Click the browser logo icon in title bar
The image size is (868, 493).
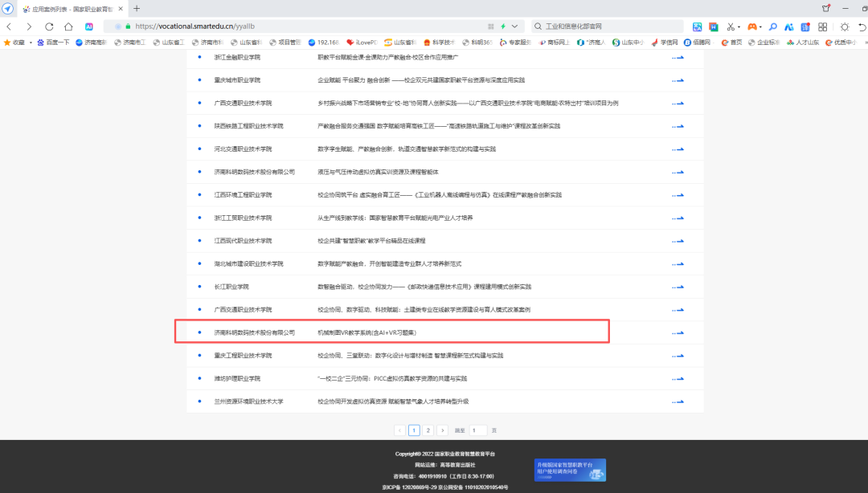[8, 8]
